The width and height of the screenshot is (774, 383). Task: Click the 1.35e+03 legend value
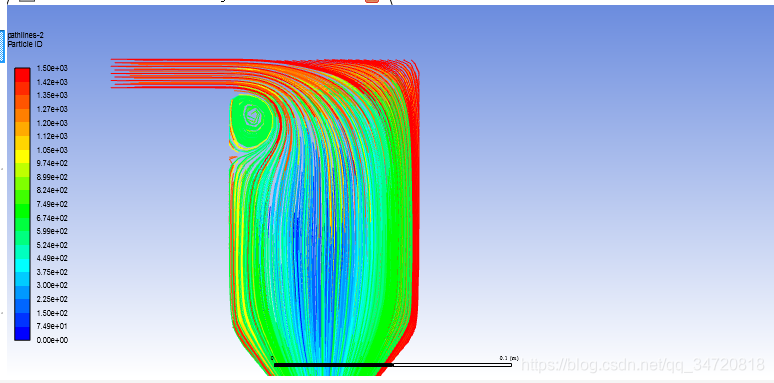(52, 95)
